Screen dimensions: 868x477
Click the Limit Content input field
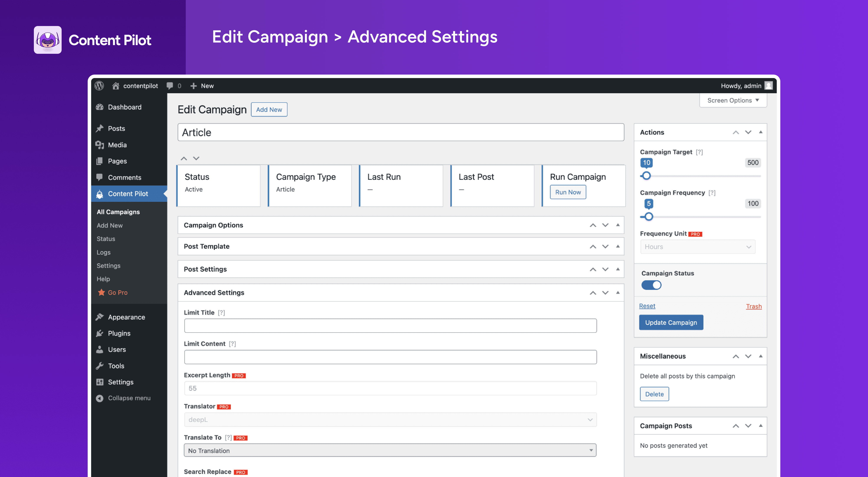[390, 357]
